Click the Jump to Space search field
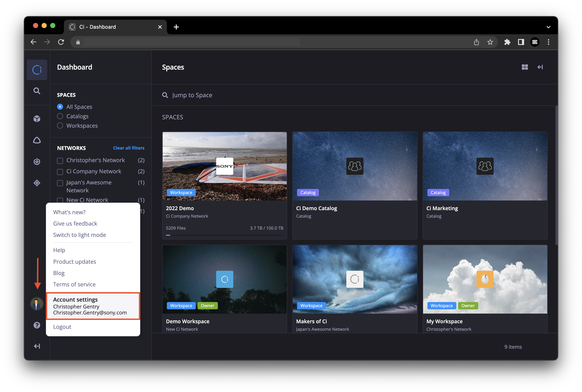 354,95
